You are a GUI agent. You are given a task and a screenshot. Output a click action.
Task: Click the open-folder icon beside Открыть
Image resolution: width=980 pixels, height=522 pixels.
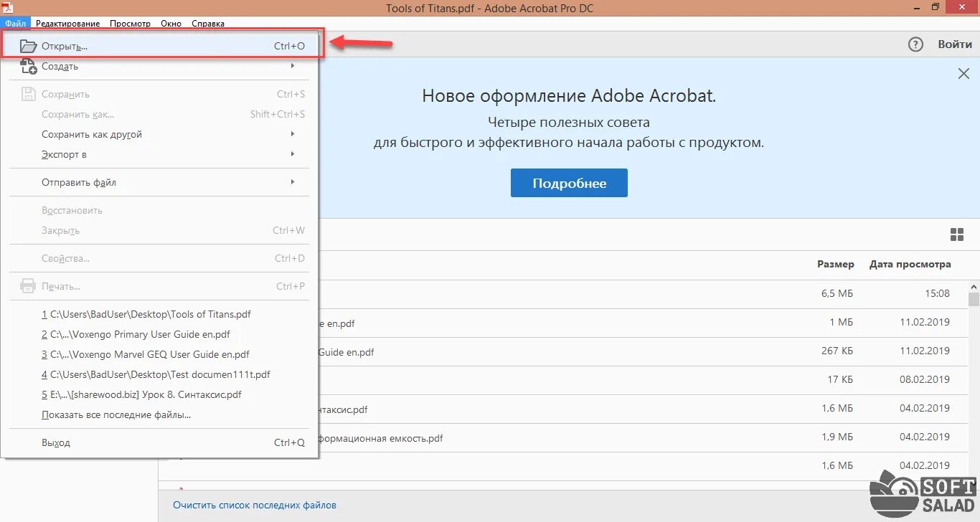[28, 46]
